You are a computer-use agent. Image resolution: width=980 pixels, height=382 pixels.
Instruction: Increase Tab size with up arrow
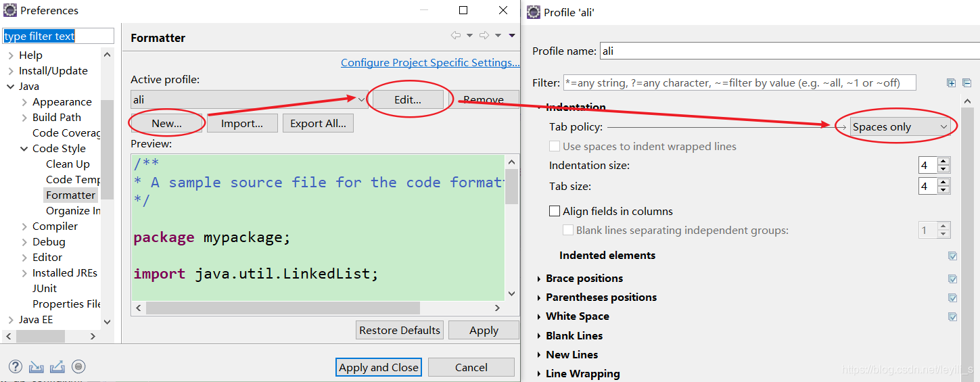(943, 182)
